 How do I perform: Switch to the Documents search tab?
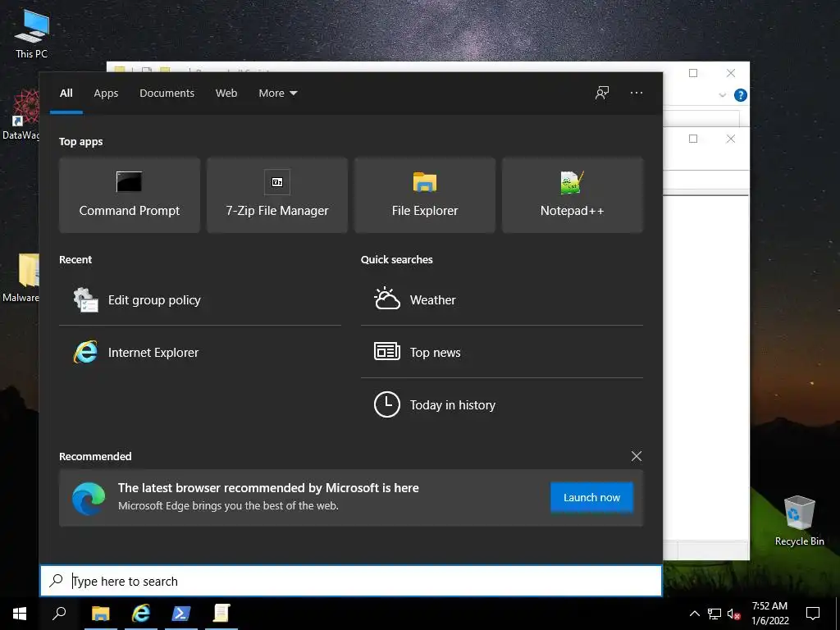(x=167, y=93)
